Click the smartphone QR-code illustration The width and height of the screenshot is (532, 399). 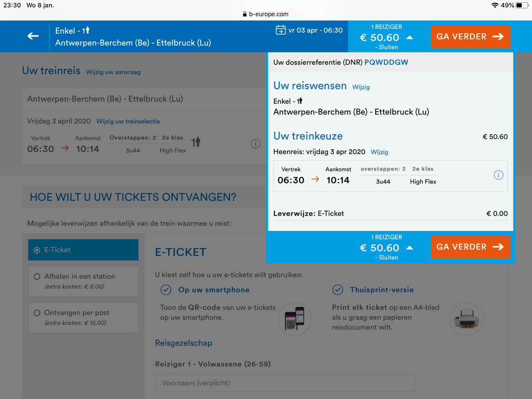[294, 319]
